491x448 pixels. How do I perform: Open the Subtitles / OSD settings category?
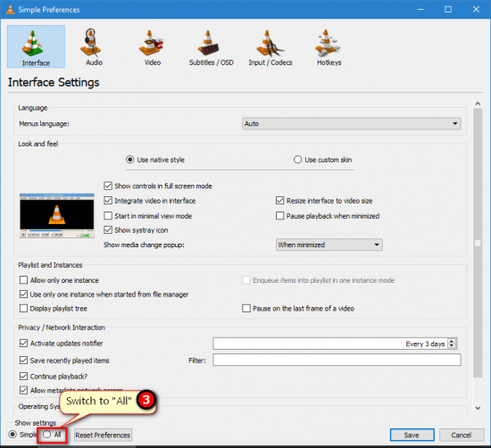click(x=211, y=46)
